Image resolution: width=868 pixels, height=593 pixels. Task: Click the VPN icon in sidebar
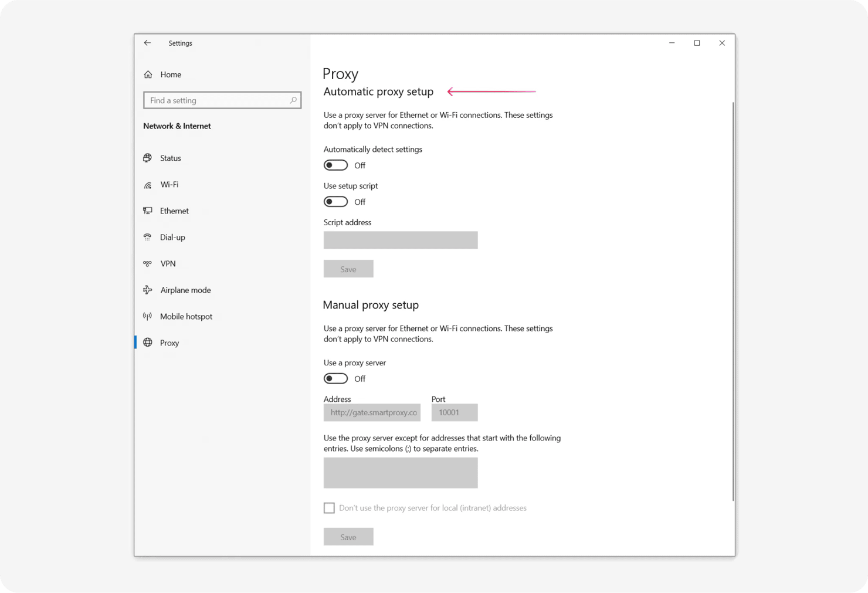(x=148, y=263)
